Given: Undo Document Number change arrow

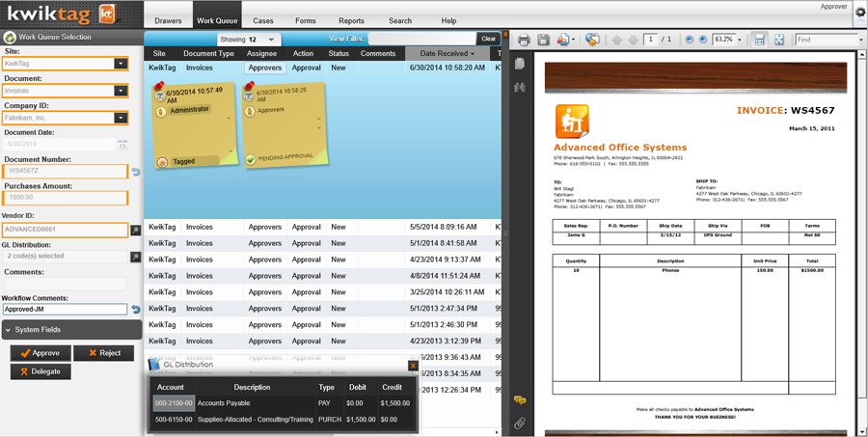Looking at the screenshot, I should pos(136,172).
